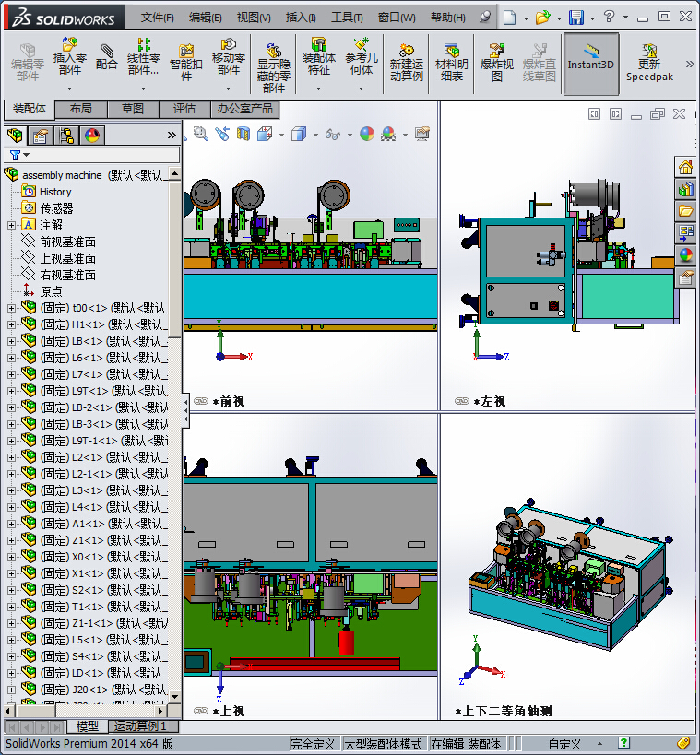The width and height of the screenshot is (700, 755).
Task: Expand more manager tabs chevron
Action: 172,136
